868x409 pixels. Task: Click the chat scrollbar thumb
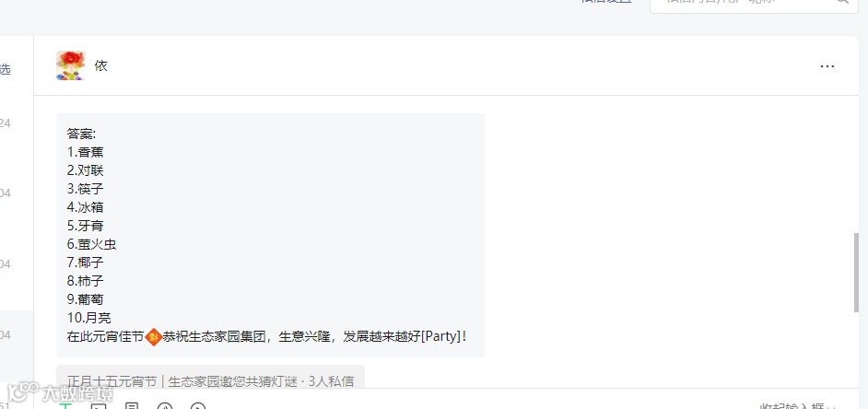point(856,273)
